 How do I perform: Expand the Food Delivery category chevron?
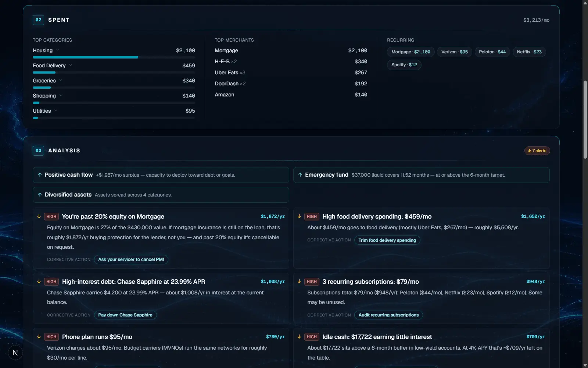pos(71,66)
